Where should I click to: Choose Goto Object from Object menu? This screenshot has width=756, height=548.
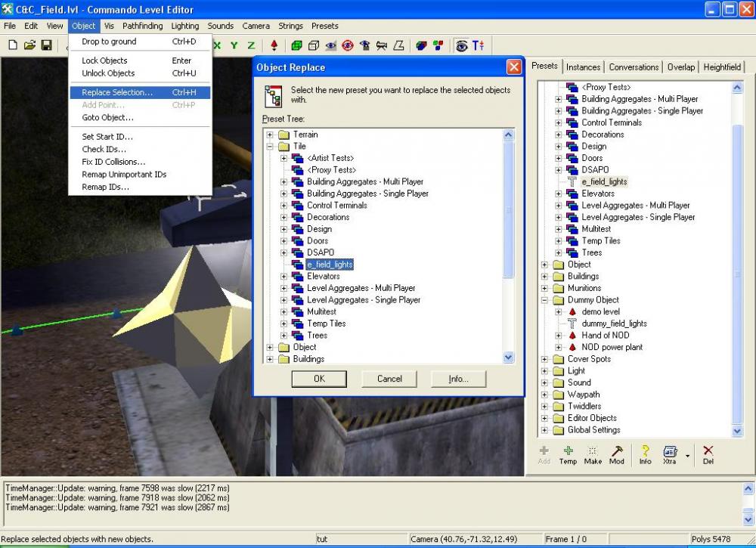[107, 118]
